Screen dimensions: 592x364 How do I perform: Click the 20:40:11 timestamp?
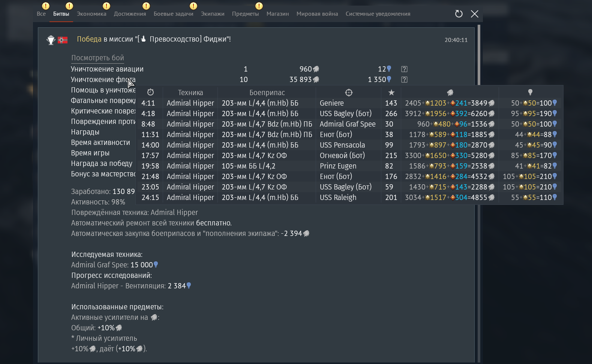pyautogui.click(x=456, y=40)
